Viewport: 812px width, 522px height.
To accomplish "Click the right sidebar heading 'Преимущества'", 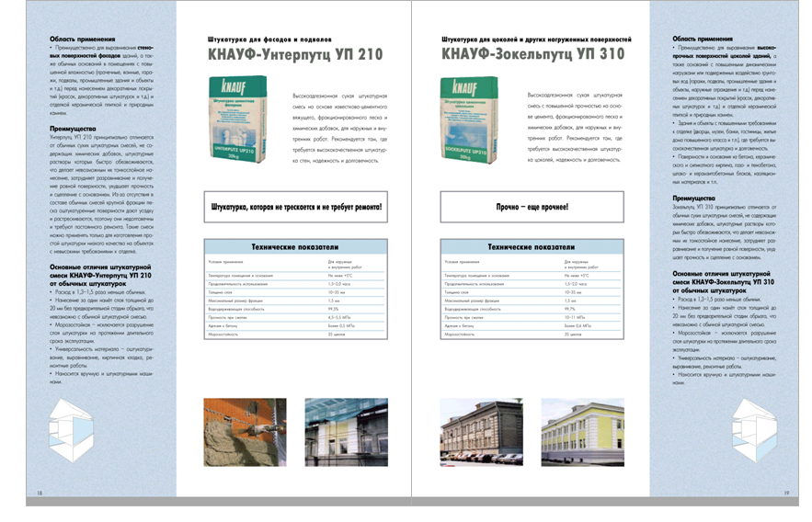I will [694, 199].
